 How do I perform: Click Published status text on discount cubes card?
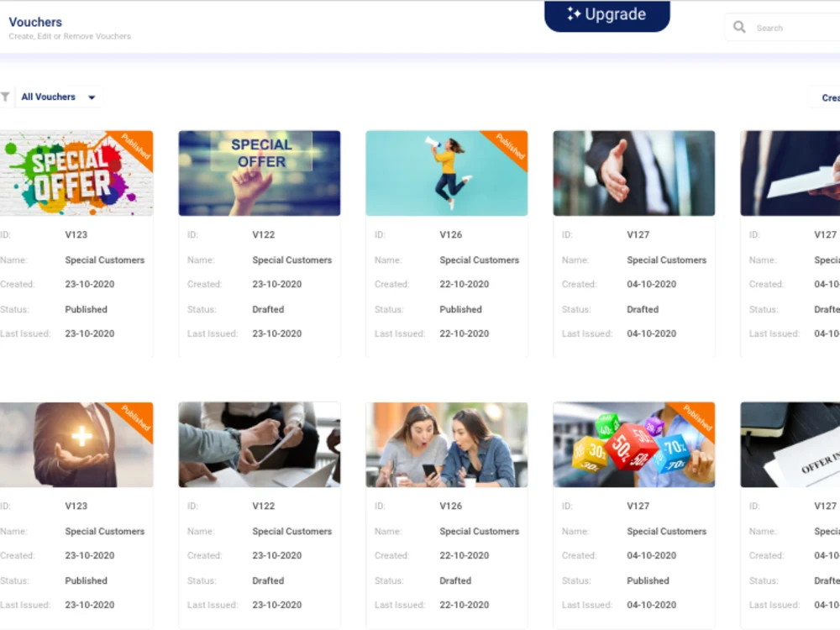[x=648, y=580]
